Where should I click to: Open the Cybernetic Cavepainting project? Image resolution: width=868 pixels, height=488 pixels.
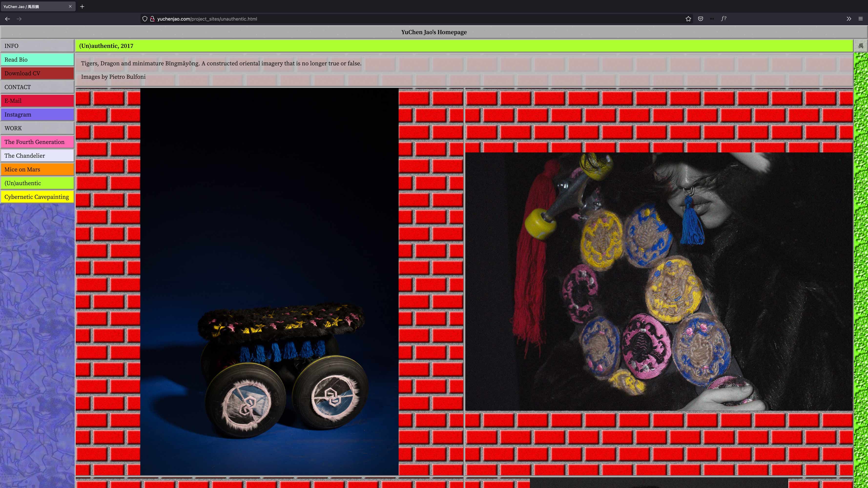point(37,197)
